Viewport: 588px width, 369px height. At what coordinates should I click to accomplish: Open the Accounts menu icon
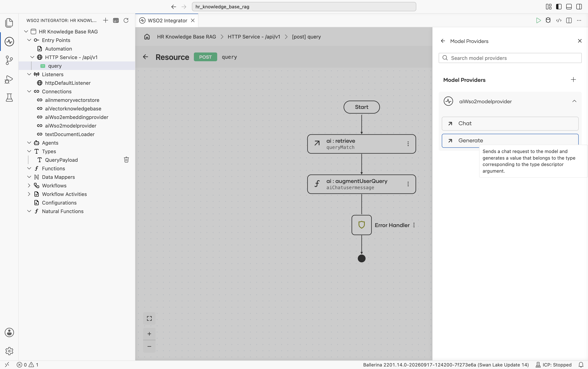point(9,332)
